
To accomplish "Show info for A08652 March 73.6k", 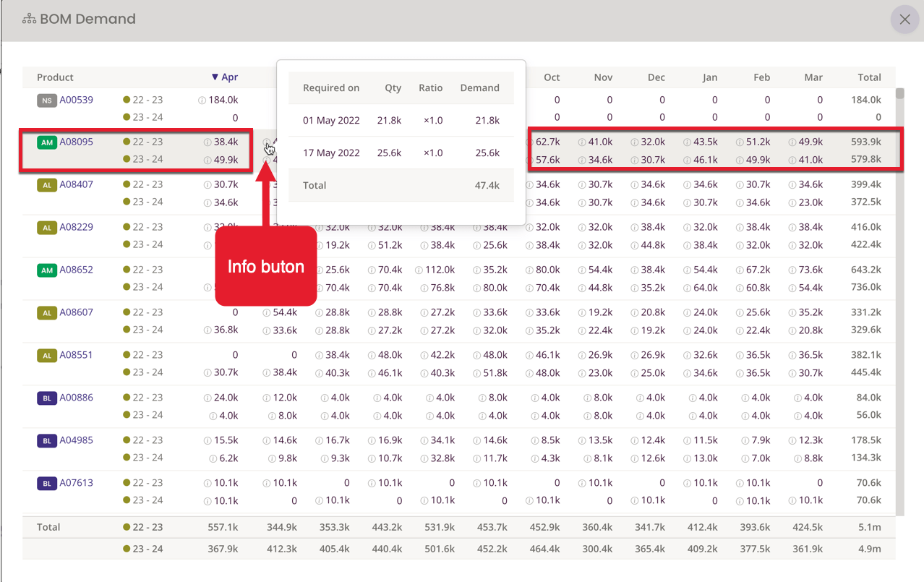I will click(x=792, y=270).
